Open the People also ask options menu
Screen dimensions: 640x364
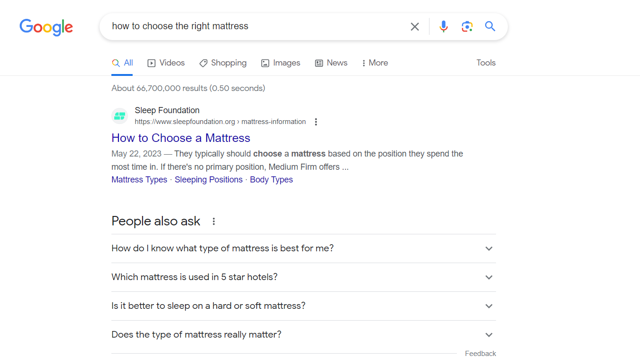click(x=214, y=221)
